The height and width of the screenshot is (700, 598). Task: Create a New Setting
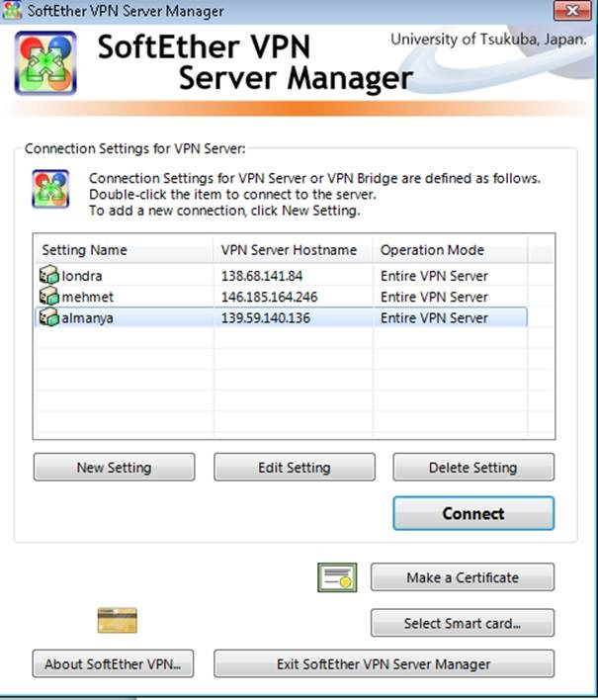click(115, 467)
